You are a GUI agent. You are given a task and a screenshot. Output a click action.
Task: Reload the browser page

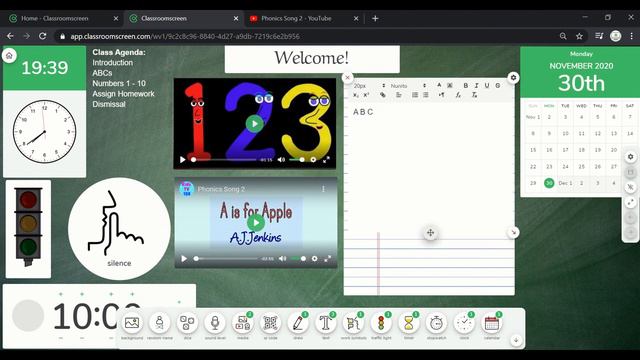(42, 36)
